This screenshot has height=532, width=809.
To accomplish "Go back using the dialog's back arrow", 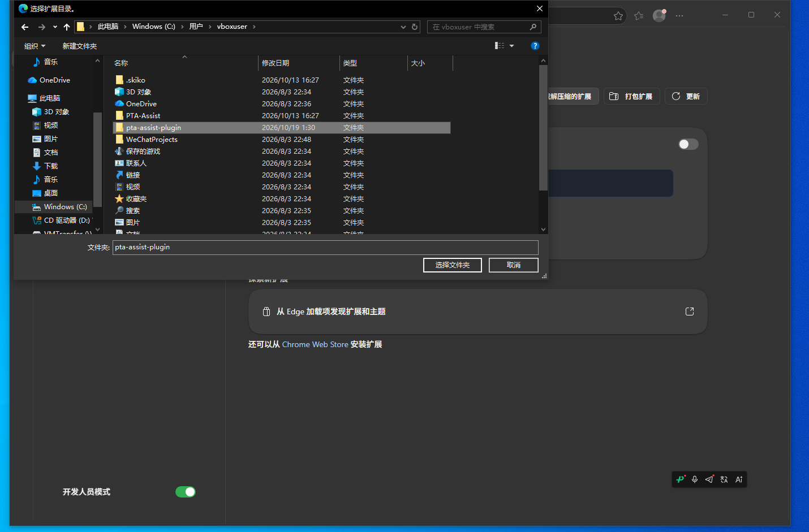I will (x=25, y=27).
